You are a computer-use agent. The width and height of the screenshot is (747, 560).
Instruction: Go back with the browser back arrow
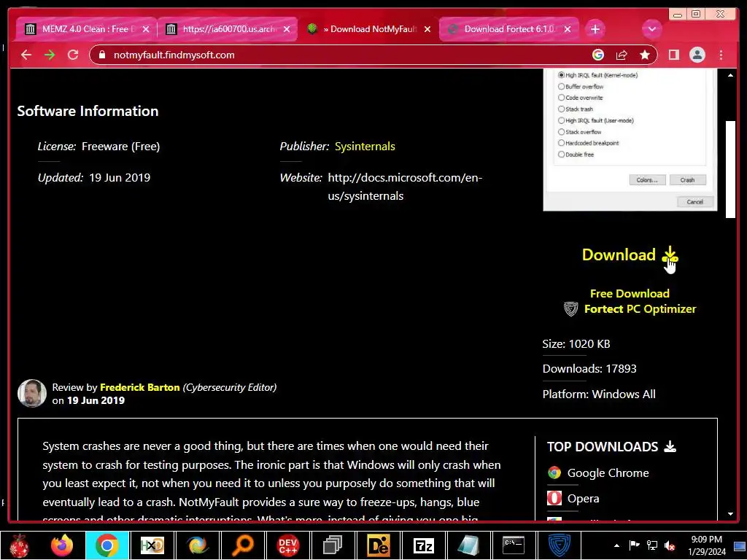pos(26,55)
